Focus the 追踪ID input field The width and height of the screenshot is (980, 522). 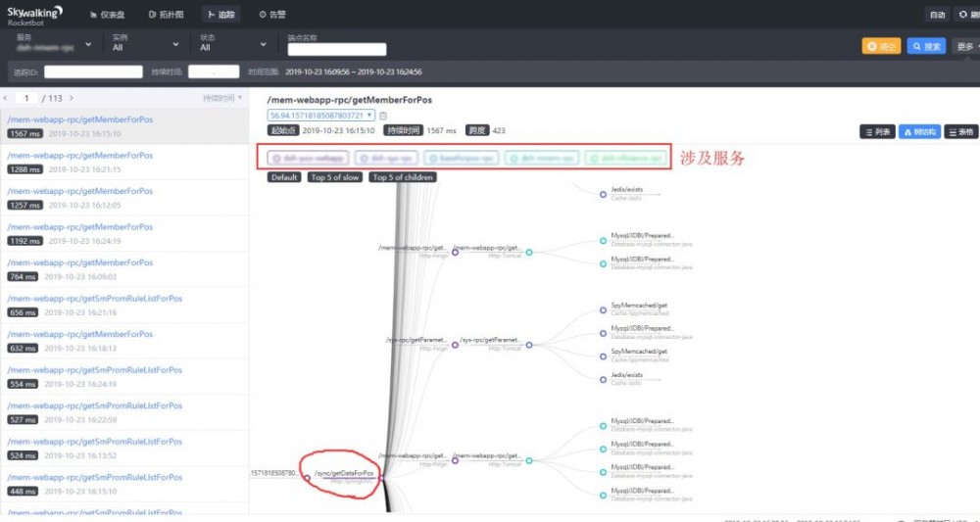[x=93, y=71]
